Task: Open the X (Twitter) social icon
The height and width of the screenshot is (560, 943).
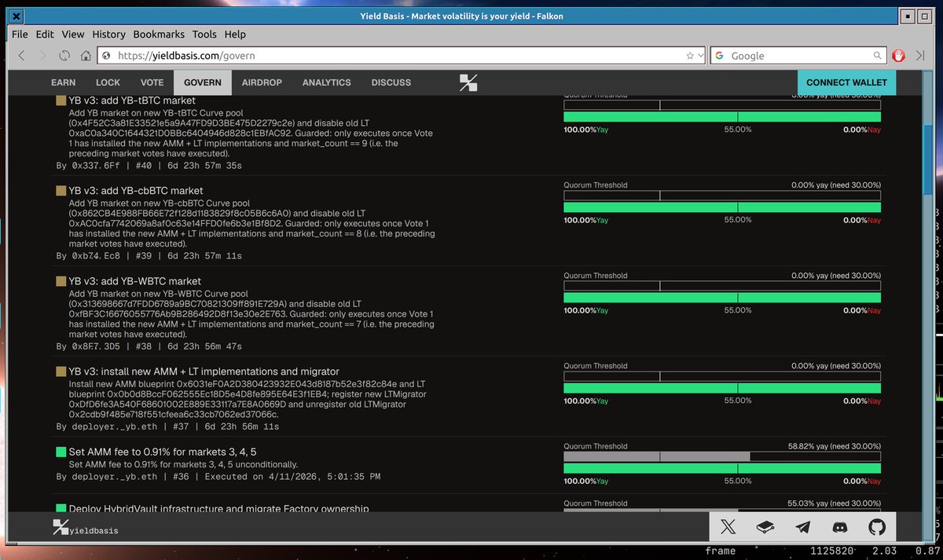Action: coord(728,528)
